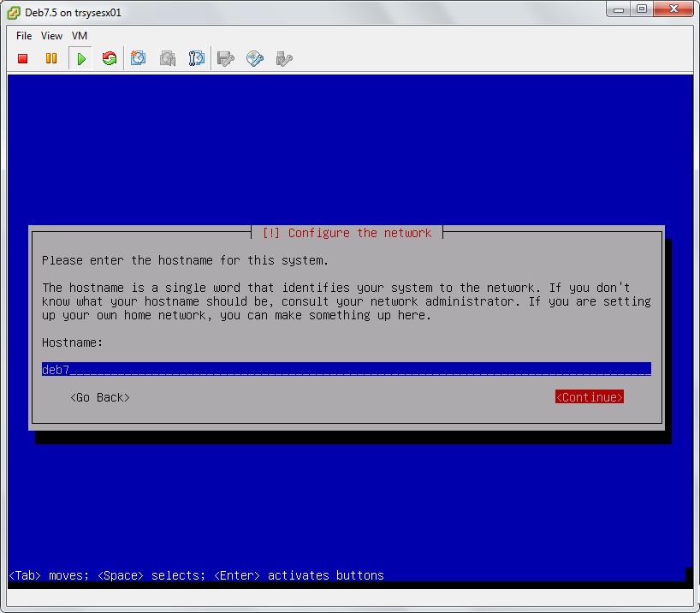
Task: Click the USB device connect icon
Action: [284, 58]
